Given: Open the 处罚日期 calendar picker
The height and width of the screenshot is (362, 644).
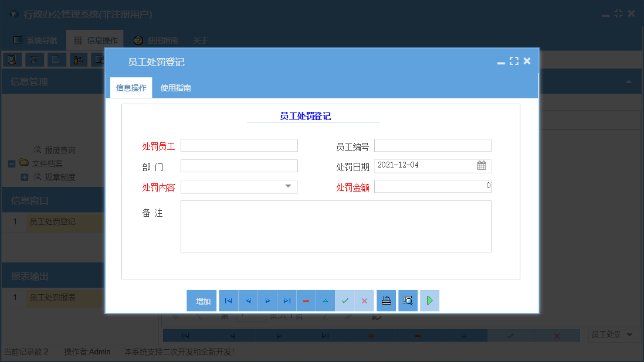Looking at the screenshot, I should point(482,166).
